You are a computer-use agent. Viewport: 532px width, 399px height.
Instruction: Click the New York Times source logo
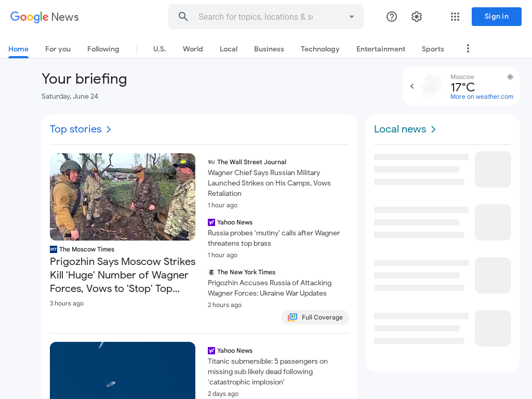pos(211,272)
